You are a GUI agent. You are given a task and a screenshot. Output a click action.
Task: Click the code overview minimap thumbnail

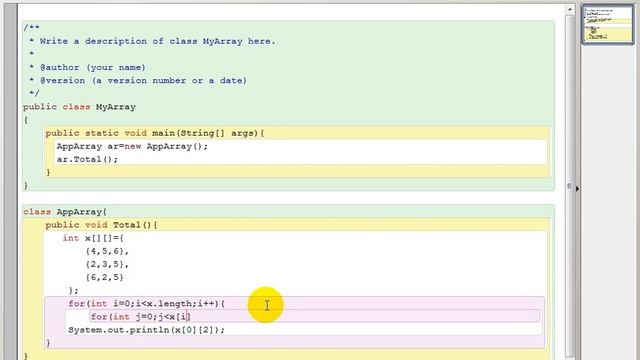click(608, 24)
